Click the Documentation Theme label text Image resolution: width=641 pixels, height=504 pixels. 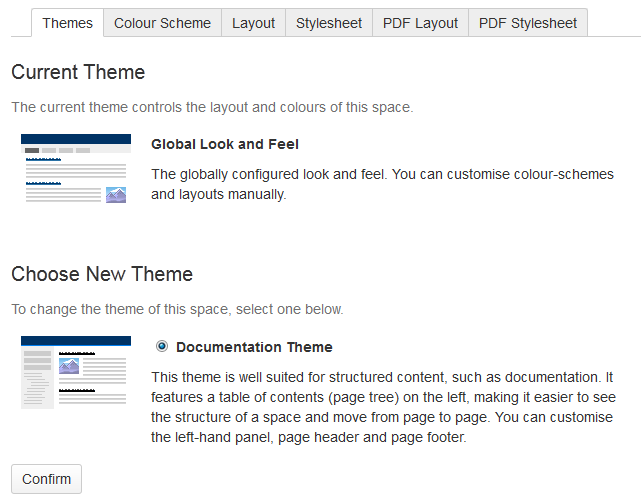pos(254,347)
